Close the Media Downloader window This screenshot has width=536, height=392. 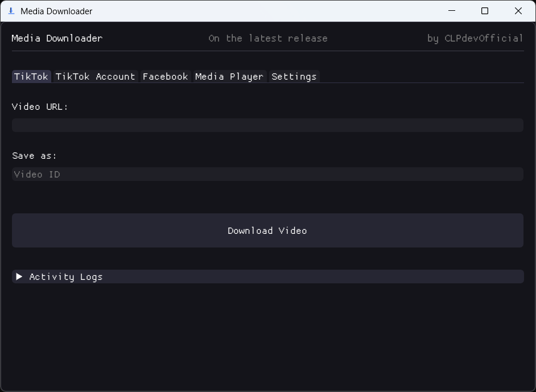518,11
